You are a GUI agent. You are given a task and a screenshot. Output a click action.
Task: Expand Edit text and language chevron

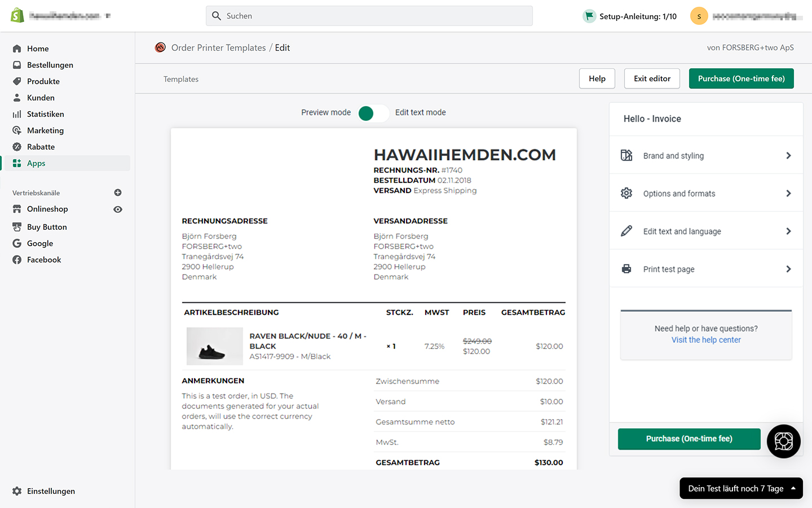tap(788, 231)
